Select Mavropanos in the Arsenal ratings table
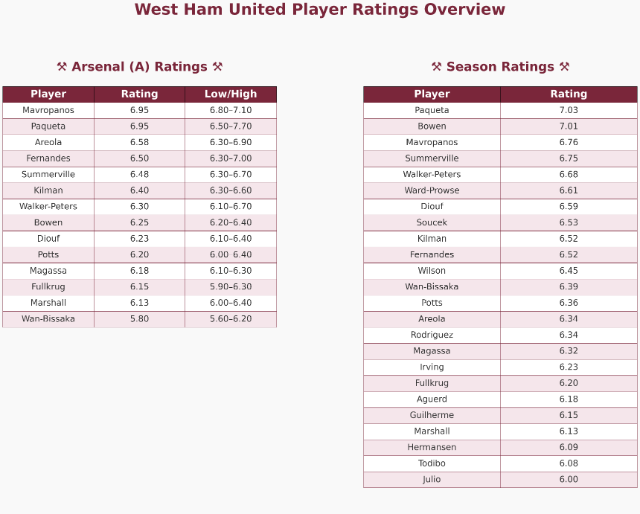Viewport: 640px width, 514px height. click(48, 110)
